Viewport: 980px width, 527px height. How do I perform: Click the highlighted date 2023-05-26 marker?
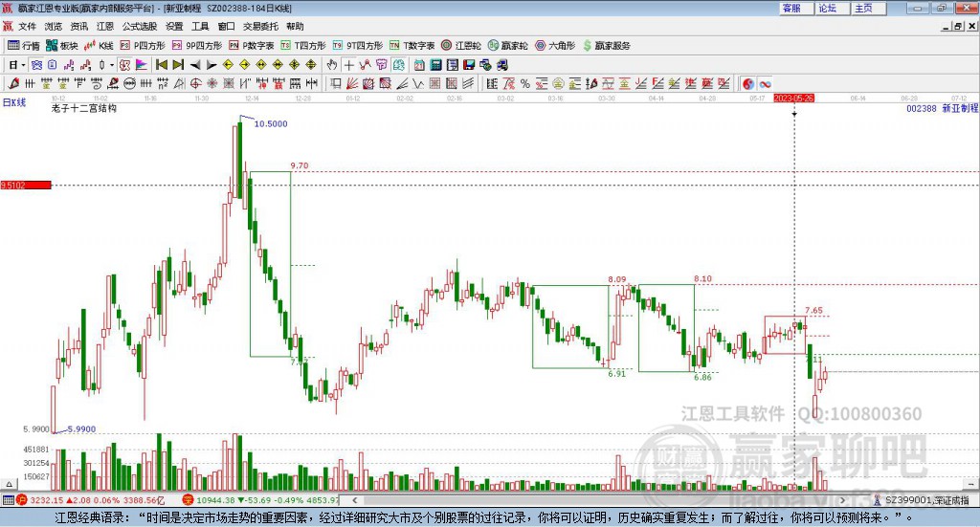point(793,98)
